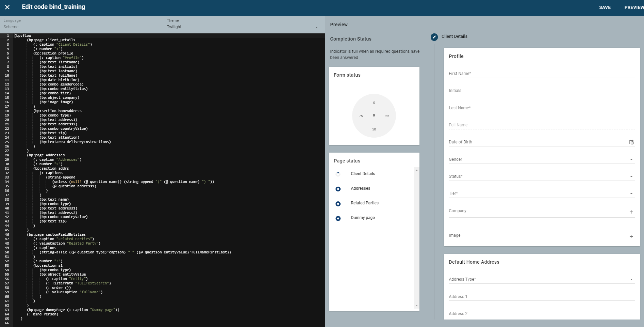This screenshot has width=644, height=327.
Task: Click the Client Details pencil edit icon
Action: click(x=434, y=37)
